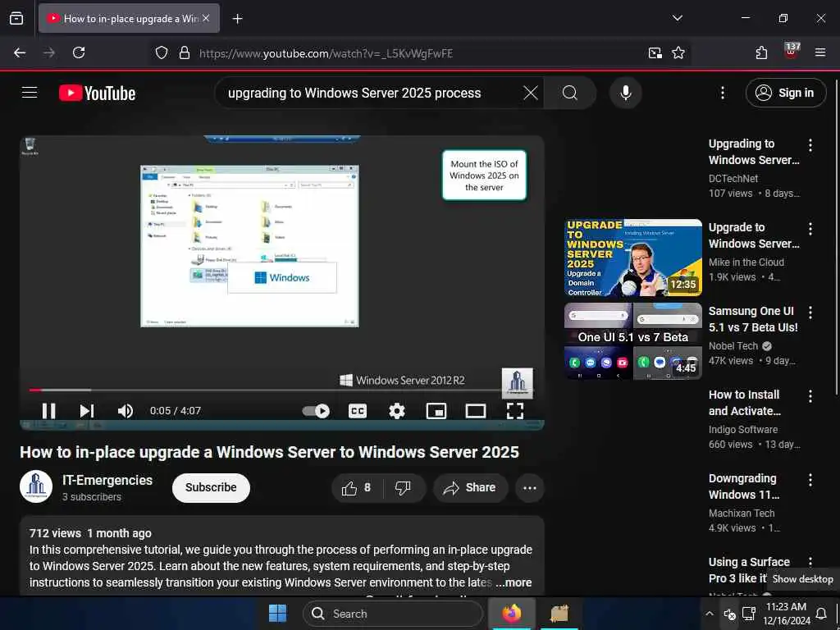
Task: Open the taskbar clock and date
Action: click(786, 614)
